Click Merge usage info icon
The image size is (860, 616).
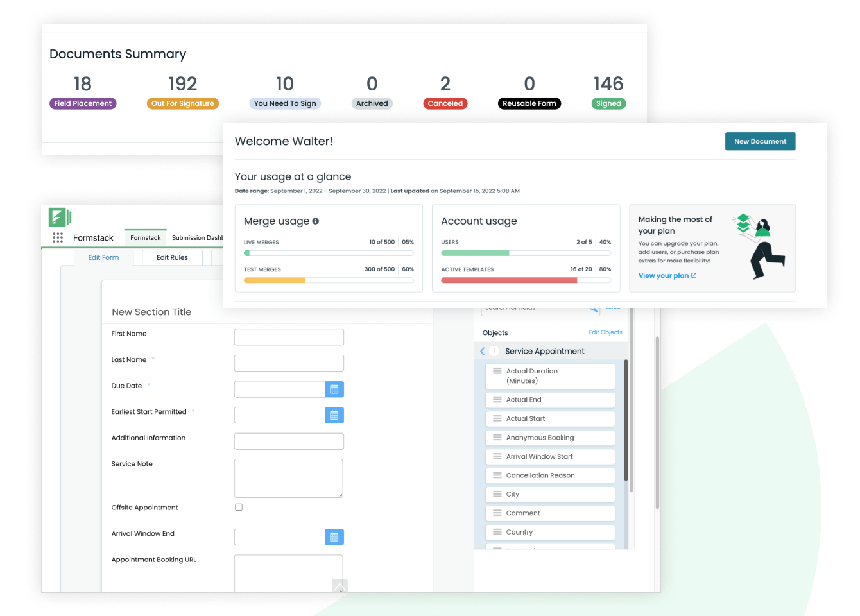click(x=316, y=221)
